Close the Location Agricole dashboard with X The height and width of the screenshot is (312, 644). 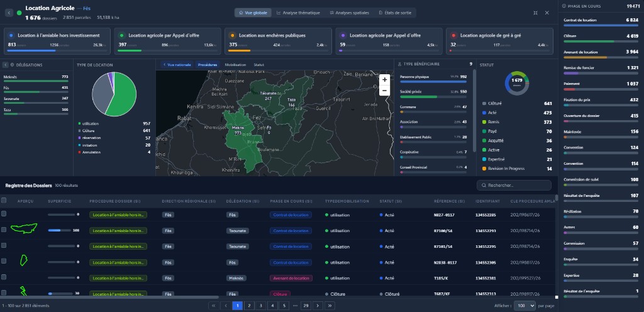547,13
